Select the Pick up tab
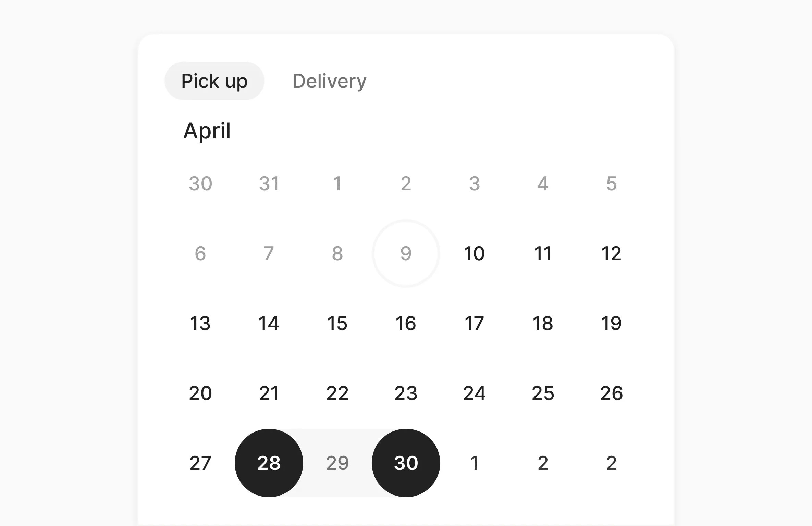This screenshot has height=526, width=812. coord(214,81)
